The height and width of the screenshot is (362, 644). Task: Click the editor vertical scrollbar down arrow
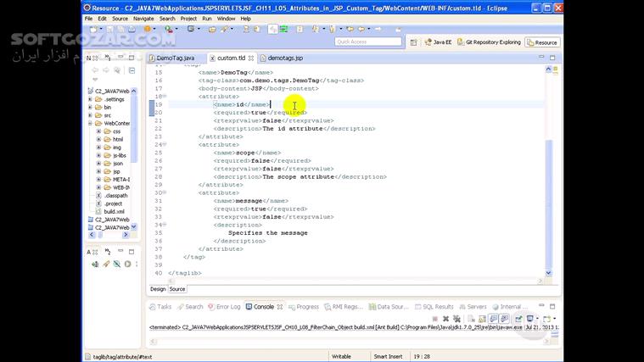(x=548, y=273)
